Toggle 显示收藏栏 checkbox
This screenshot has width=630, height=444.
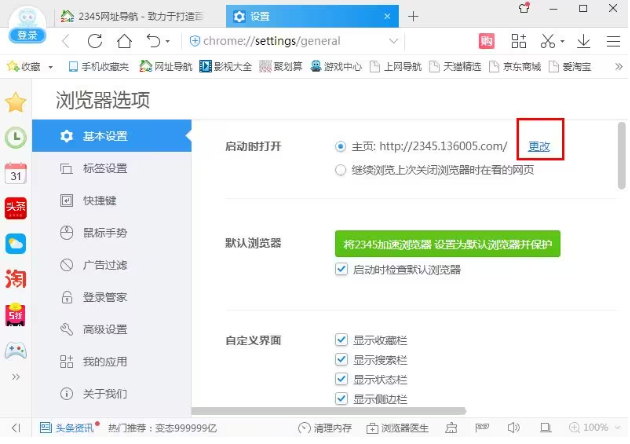click(341, 340)
